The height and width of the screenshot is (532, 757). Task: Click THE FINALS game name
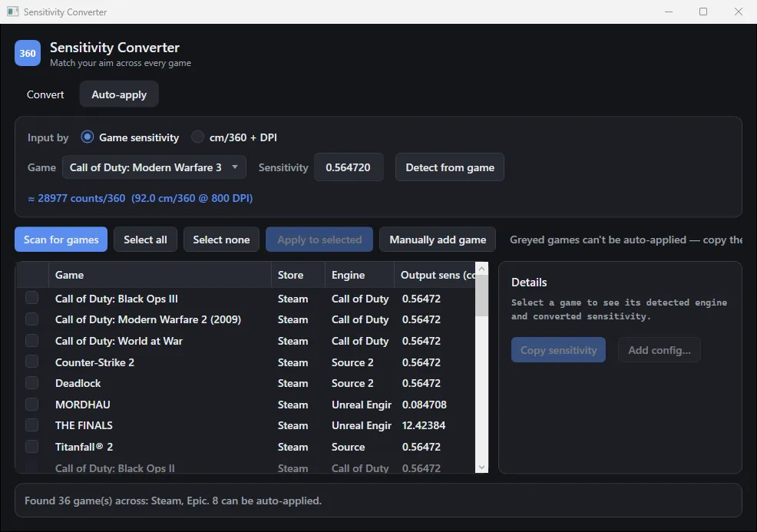coord(84,425)
